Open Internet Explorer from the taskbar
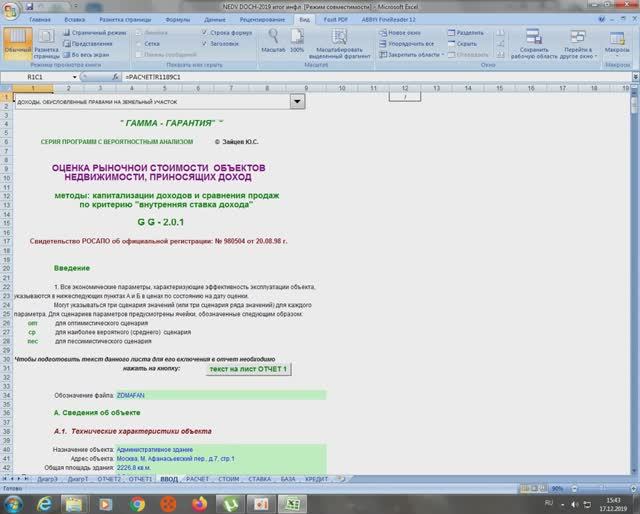This screenshot has height=514, width=640. pyautogui.click(x=44, y=504)
